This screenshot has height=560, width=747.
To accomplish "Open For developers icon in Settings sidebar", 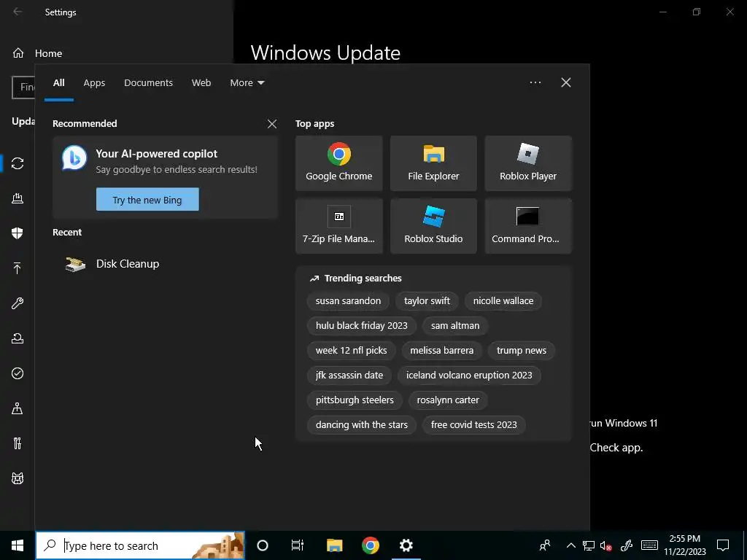I will [x=18, y=443].
